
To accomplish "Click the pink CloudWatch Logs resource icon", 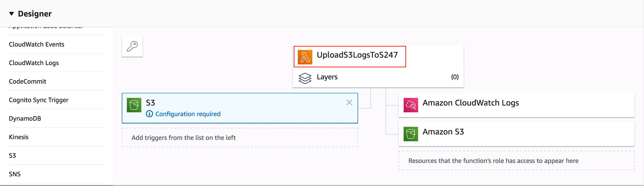I will pos(410,105).
